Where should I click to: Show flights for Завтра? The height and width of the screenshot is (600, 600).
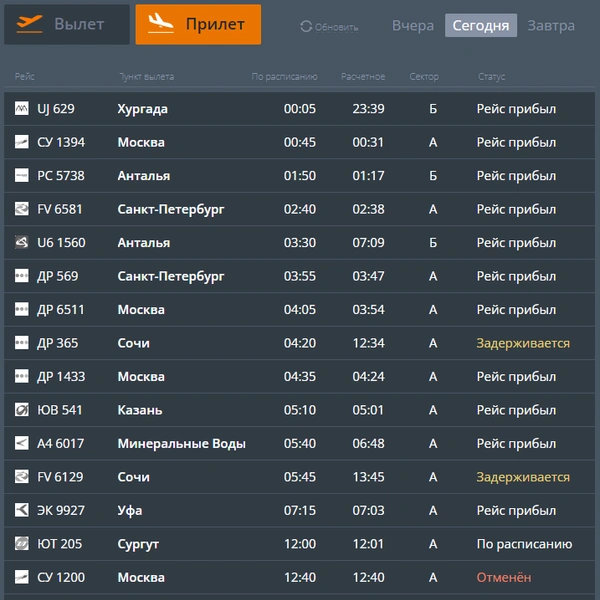pos(551,26)
